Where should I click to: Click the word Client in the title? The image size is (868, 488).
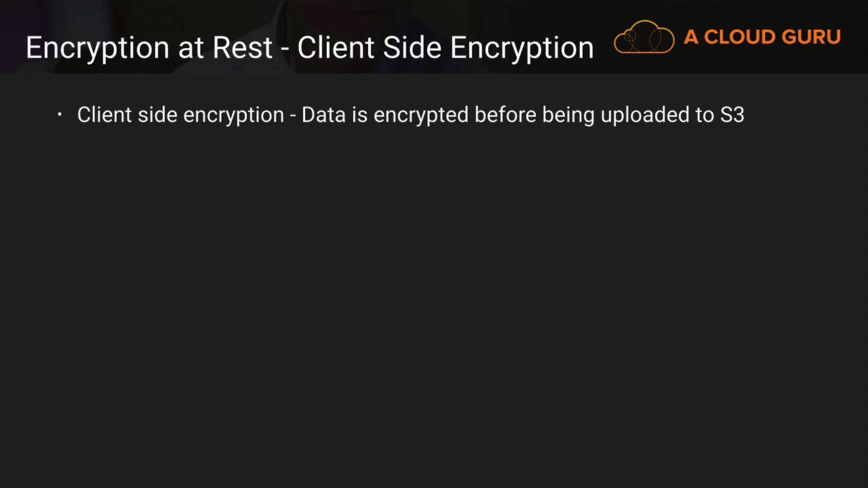(336, 47)
